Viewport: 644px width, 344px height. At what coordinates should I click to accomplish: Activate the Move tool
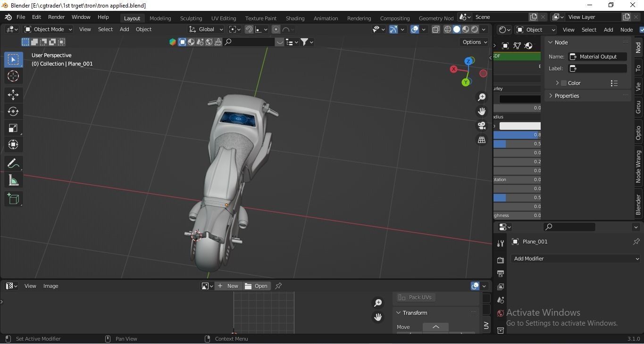13,95
